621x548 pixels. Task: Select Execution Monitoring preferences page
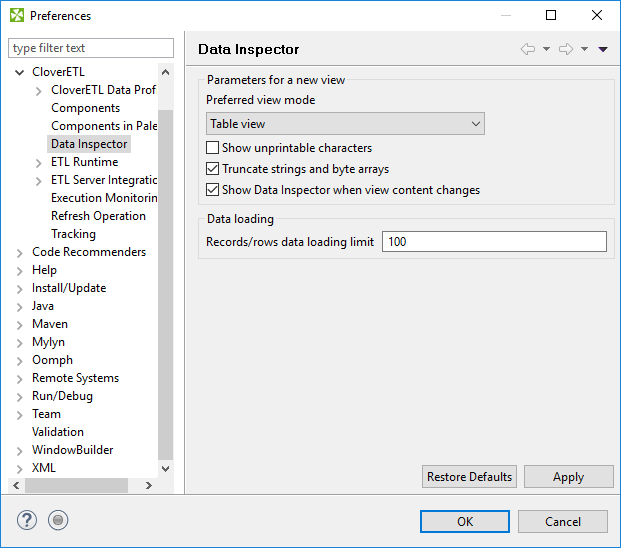pyautogui.click(x=104, y=198)
